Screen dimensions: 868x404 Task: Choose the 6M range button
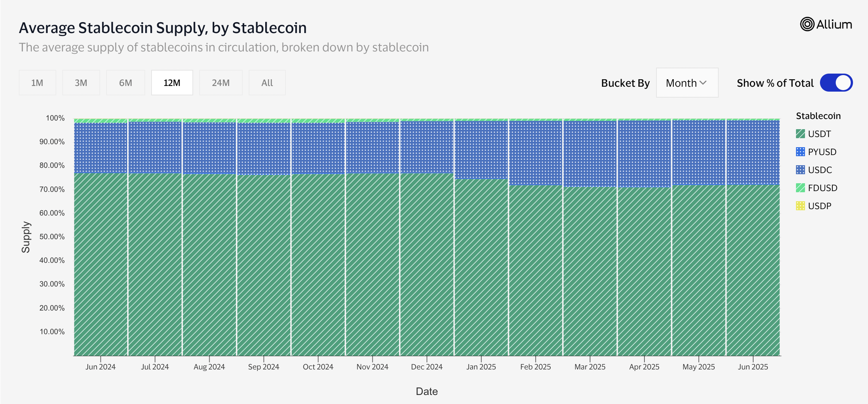[125, 83]
